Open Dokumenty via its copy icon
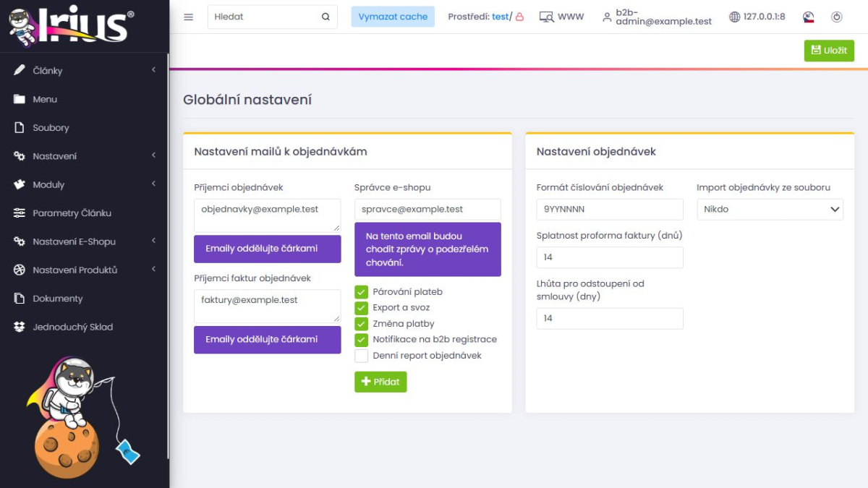The image size is (868, 488). [x=20, y=299]
